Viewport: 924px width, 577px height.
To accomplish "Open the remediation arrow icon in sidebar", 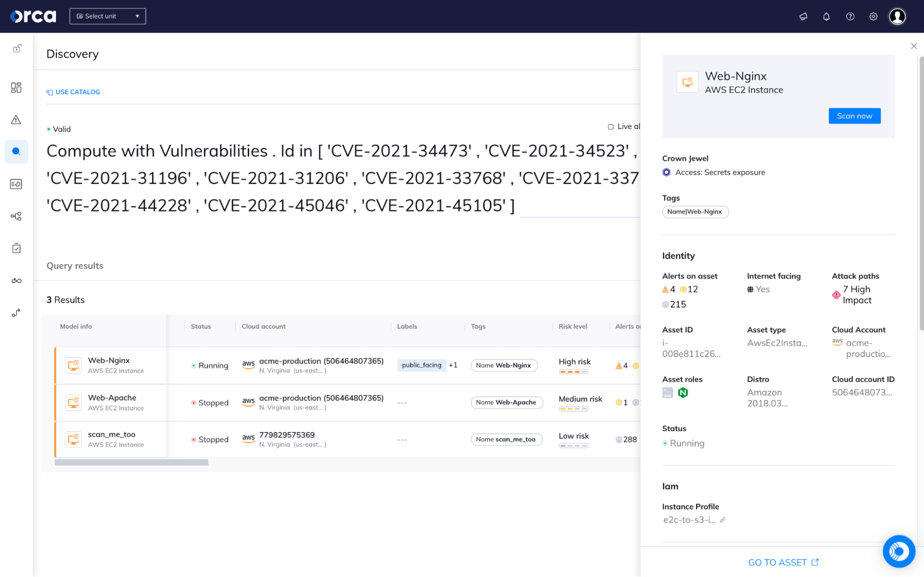I will [x=16, y=313].
